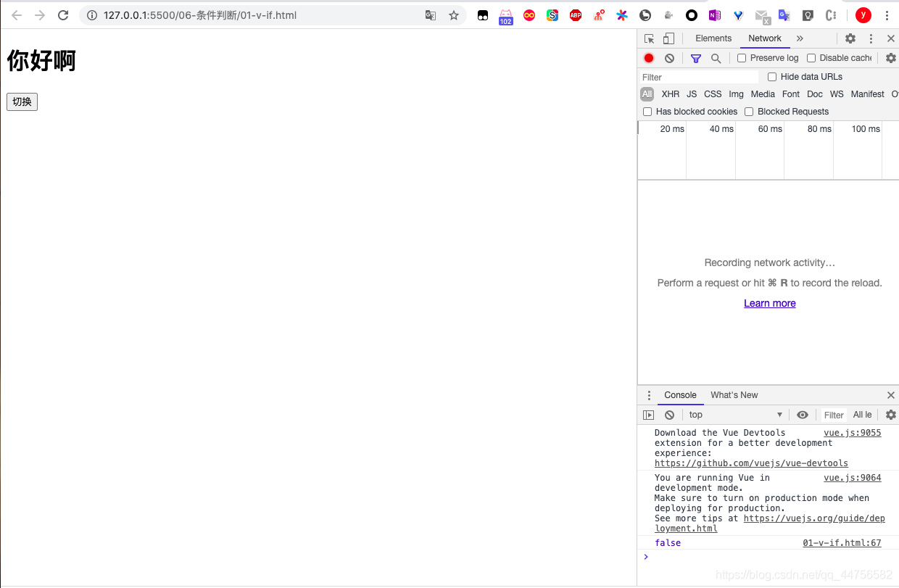Open network search magnifier icon
This screenshot has height=588, width=899.
coord(716,58)
